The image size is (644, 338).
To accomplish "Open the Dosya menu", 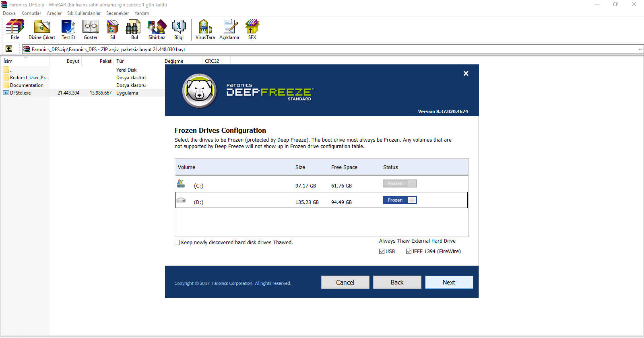I will [9, 13].
